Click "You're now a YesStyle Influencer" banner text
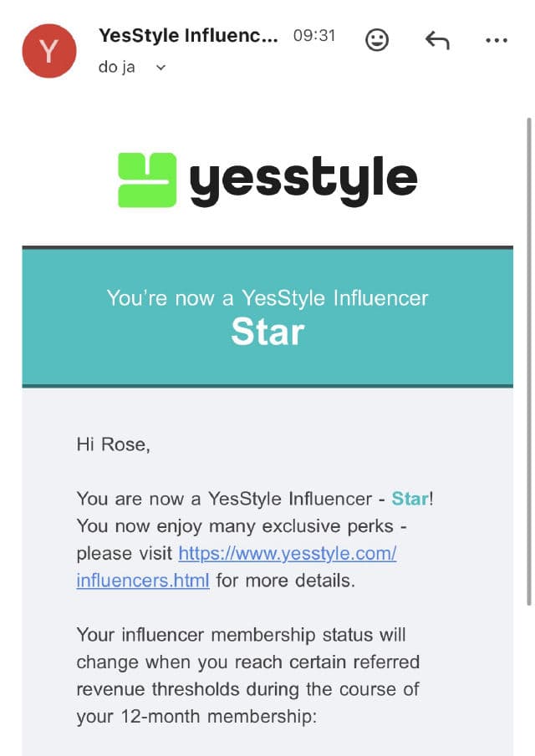 (267, 297)
